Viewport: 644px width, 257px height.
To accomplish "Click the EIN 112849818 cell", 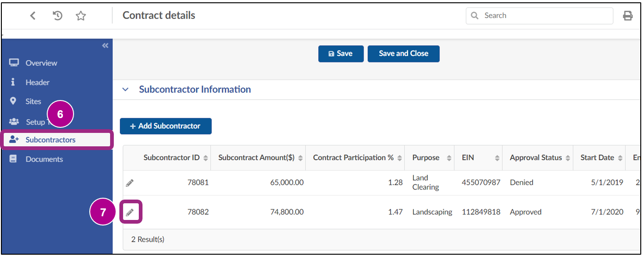I will tap(481, 212).
